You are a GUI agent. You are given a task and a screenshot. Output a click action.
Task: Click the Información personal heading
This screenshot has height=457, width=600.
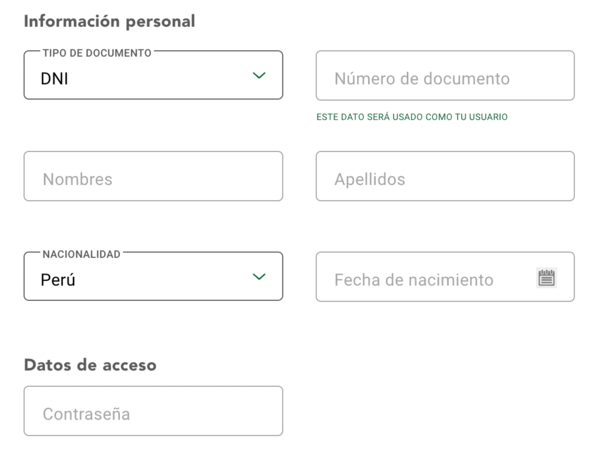[x=109, y=20]
